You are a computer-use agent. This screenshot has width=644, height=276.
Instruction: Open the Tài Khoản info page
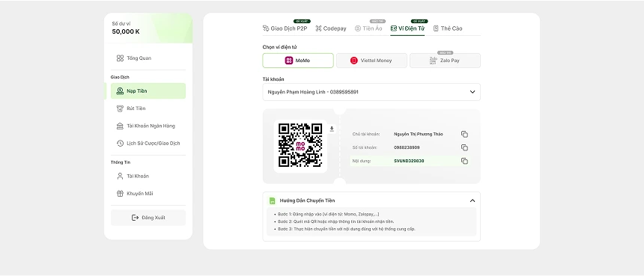coord(148,177)
